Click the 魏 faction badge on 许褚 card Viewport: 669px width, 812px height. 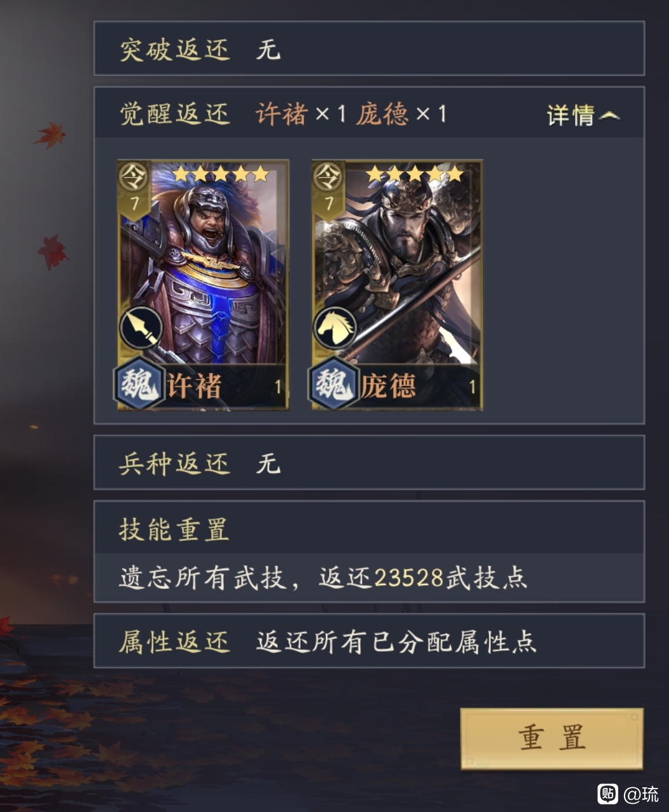139,385
